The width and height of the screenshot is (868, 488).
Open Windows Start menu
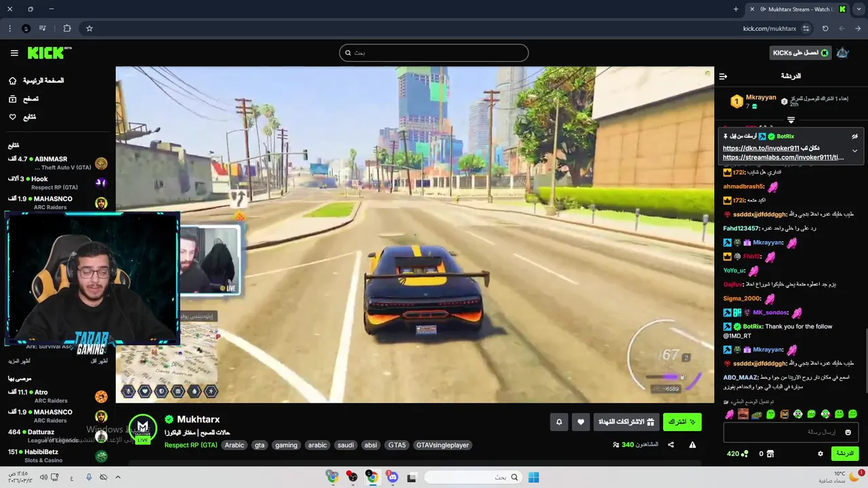click(x=534, y=477)
